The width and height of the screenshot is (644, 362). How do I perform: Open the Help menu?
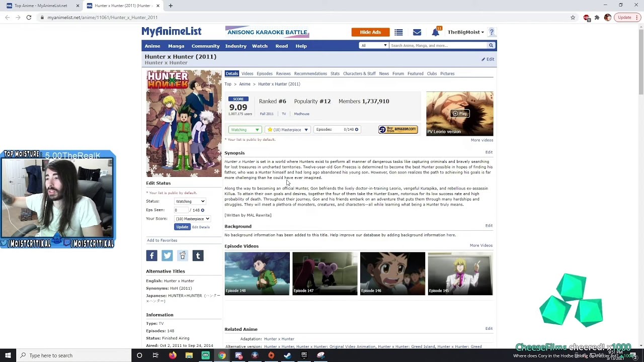point(301,46)
